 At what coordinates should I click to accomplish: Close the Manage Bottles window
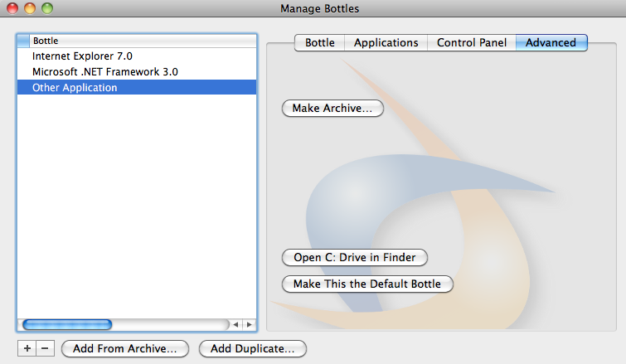(x=12, y=8)
